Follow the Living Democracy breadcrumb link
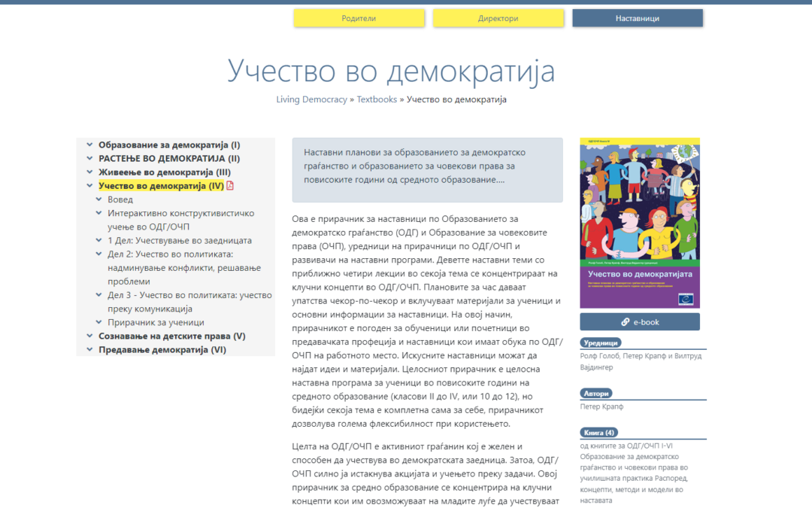812x508 pixels. pos(312,99)
